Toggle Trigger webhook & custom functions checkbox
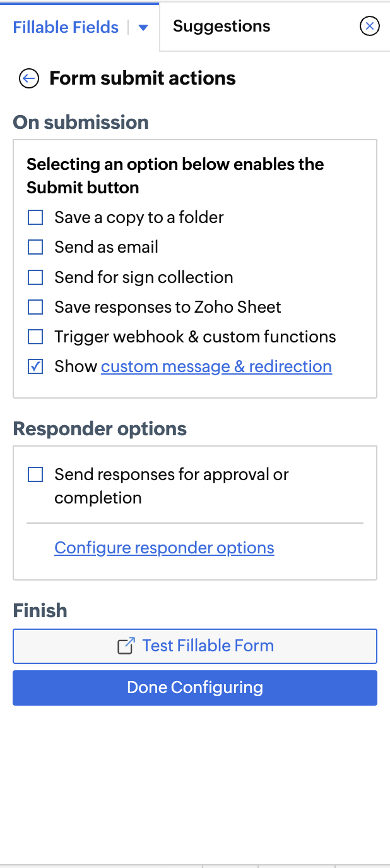The image size is (390, 868). (35, 337)
